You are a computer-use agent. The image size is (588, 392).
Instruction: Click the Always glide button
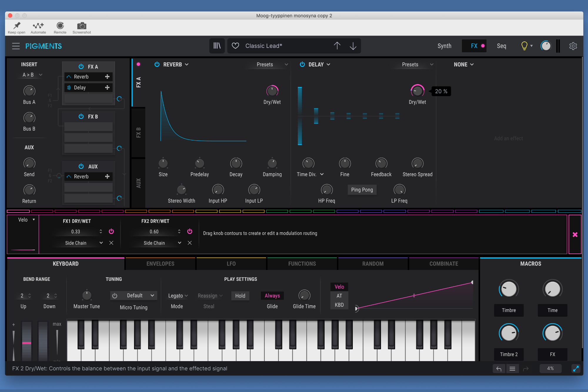click(x=272, y=296)
